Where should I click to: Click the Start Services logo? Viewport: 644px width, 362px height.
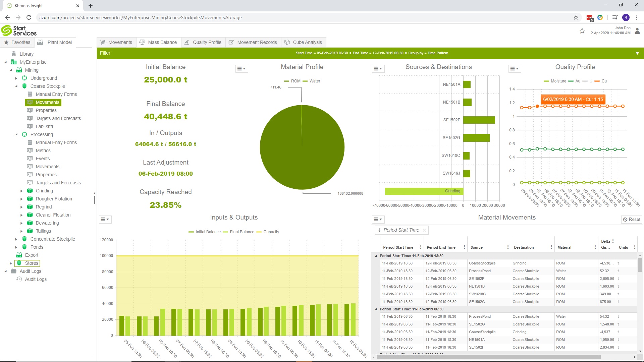click(x=19, y=31)
